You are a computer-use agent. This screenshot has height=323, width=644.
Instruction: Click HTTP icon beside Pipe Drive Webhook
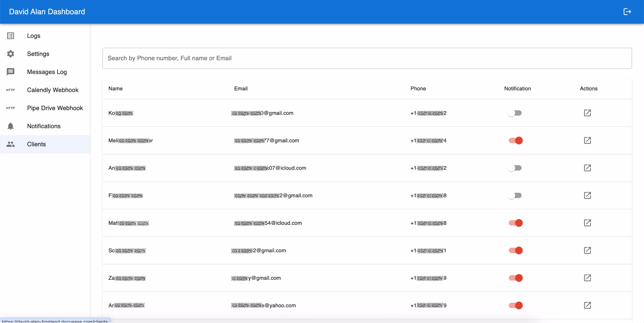pos(11,108)
